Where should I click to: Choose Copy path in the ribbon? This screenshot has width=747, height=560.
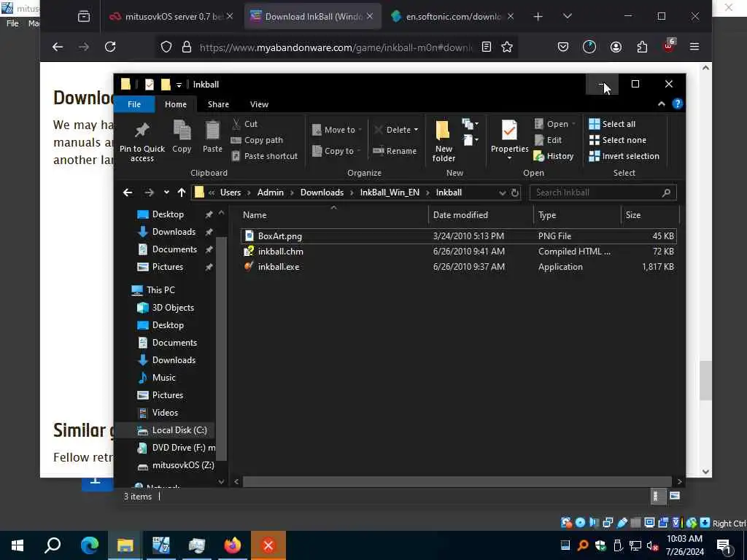point(258,140)
